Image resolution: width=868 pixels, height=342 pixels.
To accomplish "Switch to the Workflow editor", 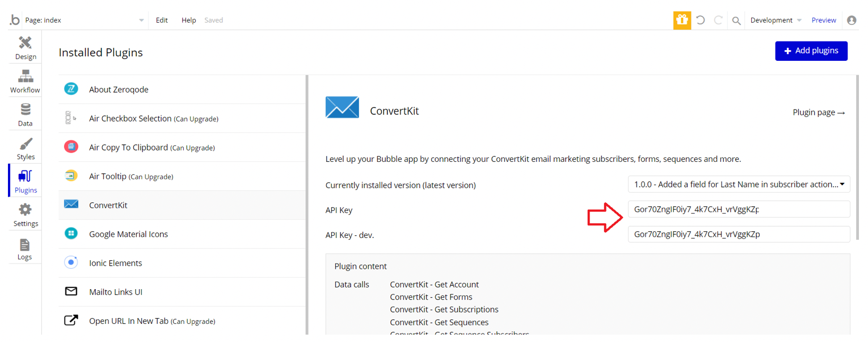I will (25, 80).
